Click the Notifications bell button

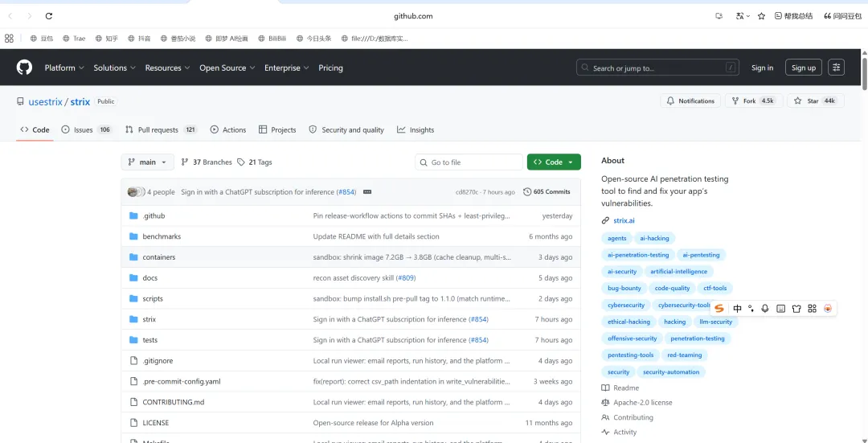[x=690, y=100]
